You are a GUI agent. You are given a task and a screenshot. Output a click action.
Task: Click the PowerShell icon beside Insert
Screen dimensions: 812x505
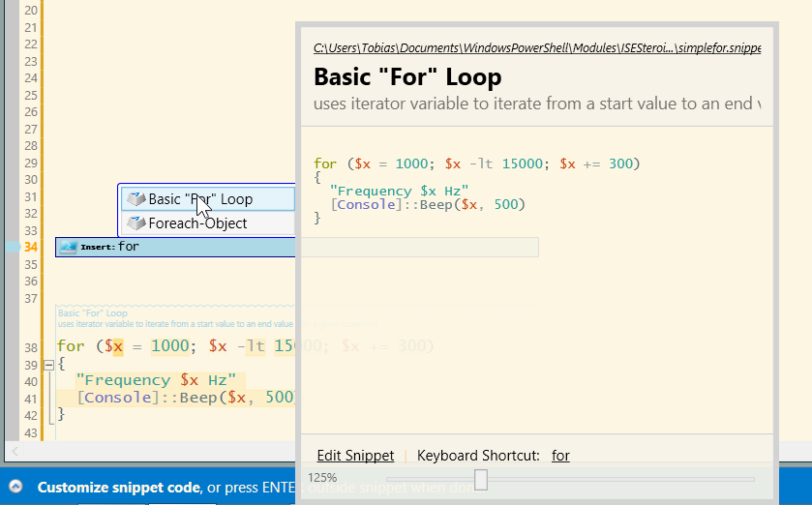point(68,248)
